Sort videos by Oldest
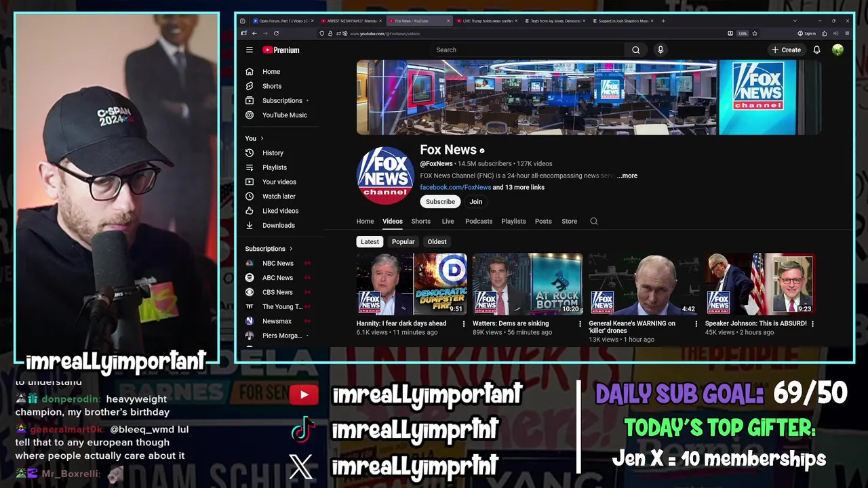The height and width of the screenshot is (488, 868). click(x=437, y=242)
